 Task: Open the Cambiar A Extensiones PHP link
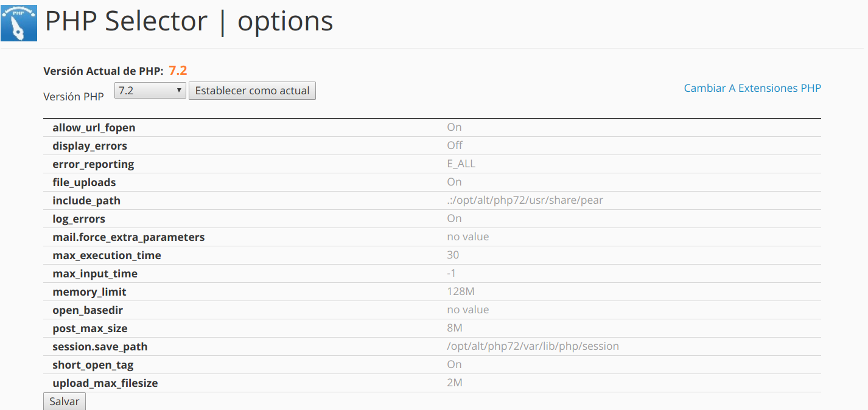click(752, 88)
